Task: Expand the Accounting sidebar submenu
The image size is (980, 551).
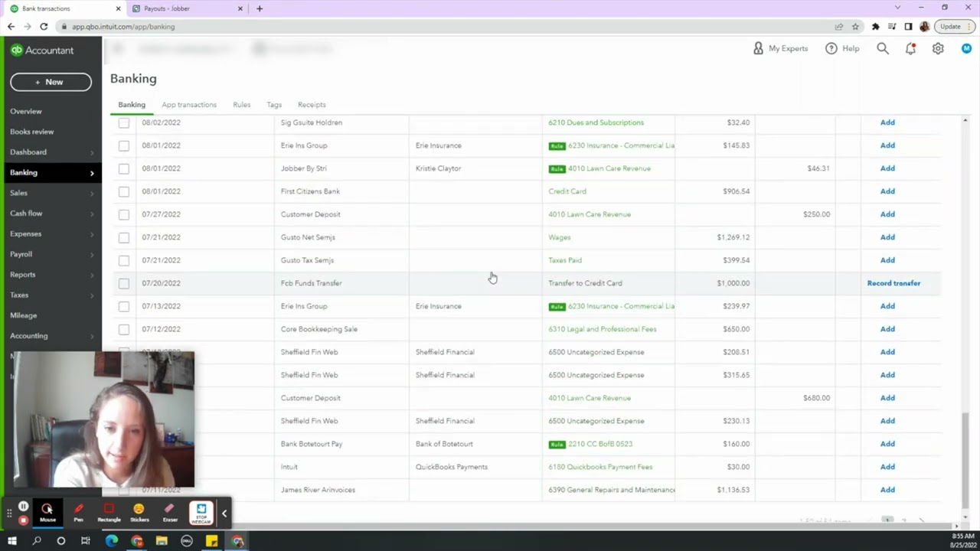Action: pyautogui.click(x=92, y=336)
